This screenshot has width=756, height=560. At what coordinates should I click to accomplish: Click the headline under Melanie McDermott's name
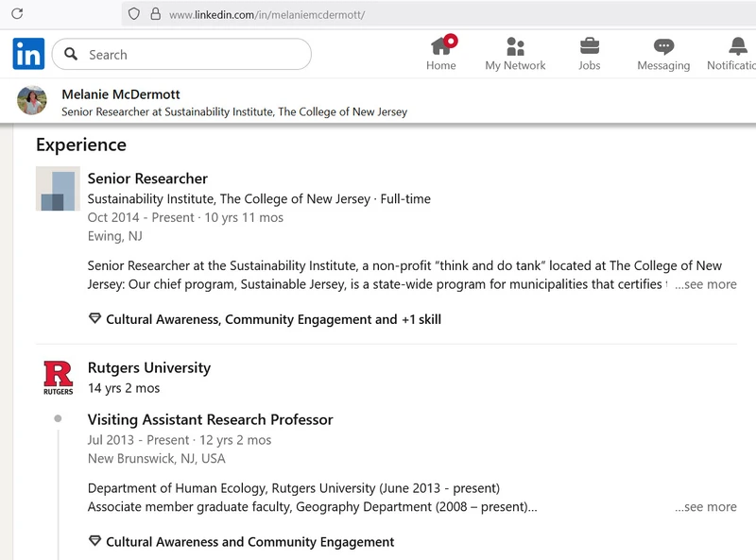[x=234, y=111]
